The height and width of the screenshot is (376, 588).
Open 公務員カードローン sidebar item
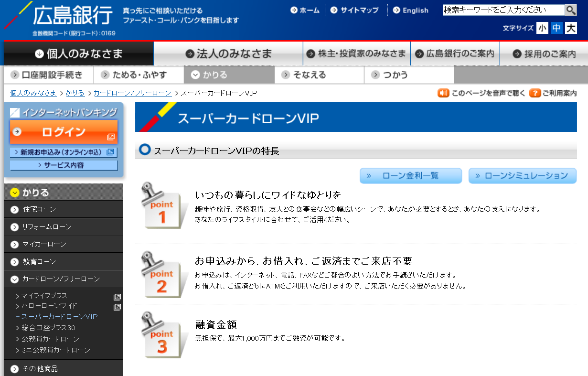click(x=50, y=339)
